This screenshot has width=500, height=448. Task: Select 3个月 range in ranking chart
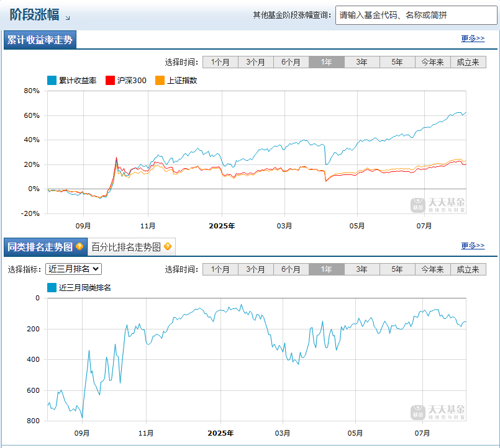(x=256, y=269)
